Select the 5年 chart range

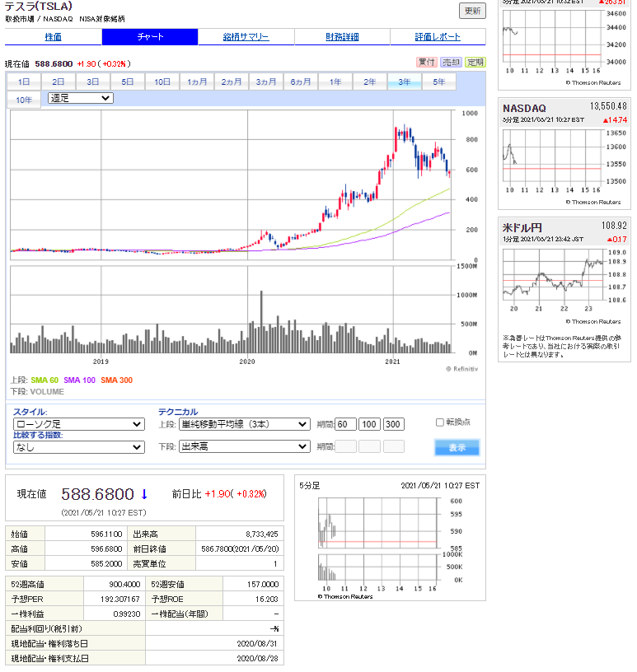coord(439,82)
